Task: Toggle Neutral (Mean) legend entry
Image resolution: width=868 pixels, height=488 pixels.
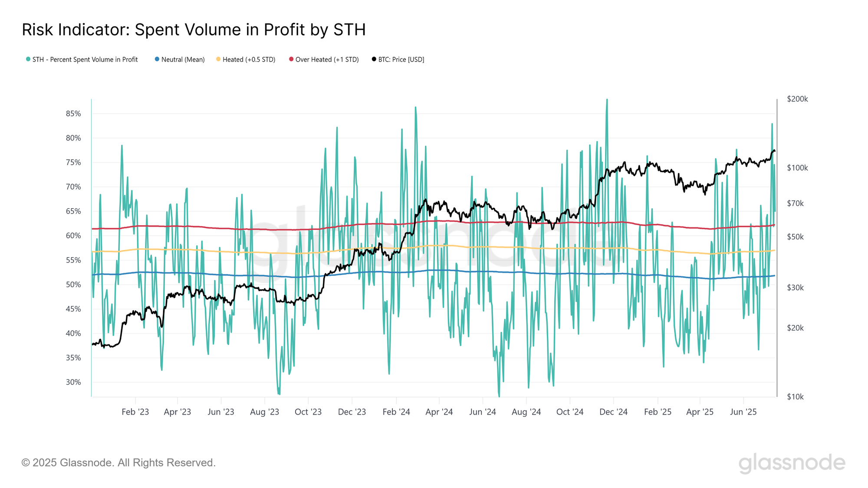Action: pyautogui.click(x=183, y=59)
